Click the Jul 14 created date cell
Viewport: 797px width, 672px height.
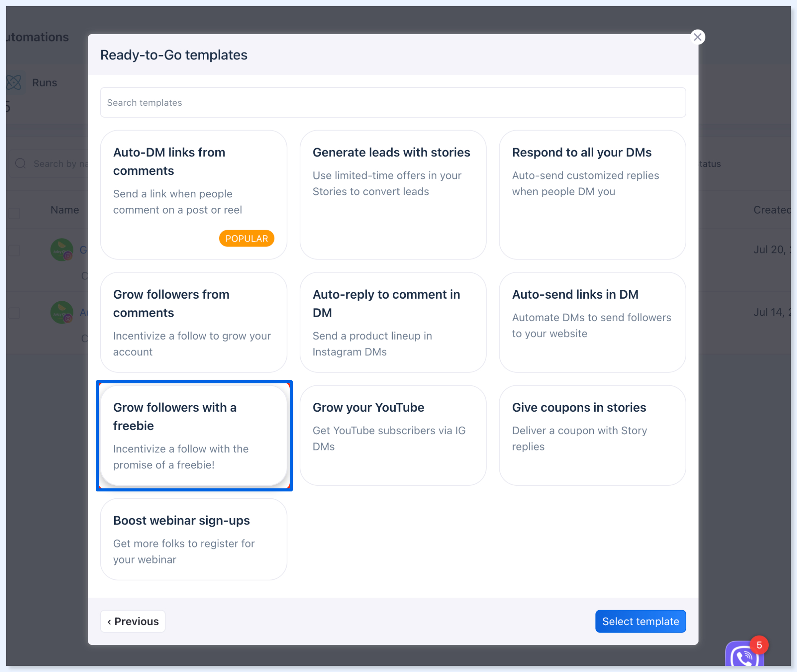(772, 312)
